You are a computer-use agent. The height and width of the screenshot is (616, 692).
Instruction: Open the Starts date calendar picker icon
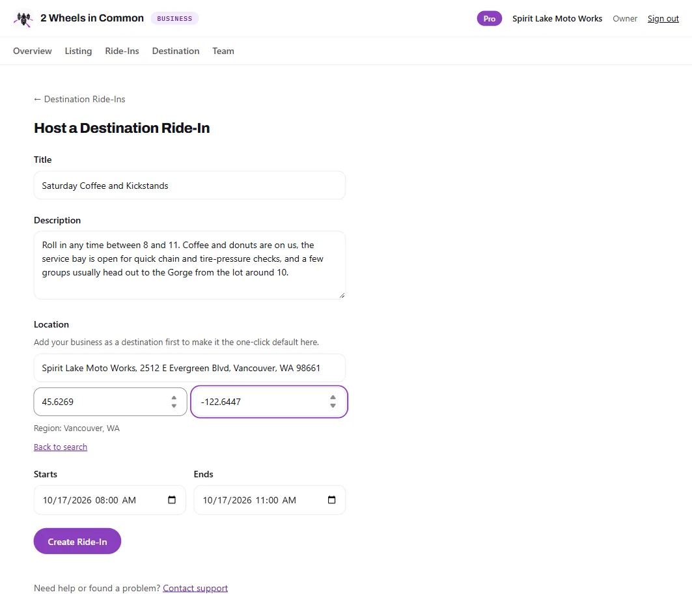172,499
